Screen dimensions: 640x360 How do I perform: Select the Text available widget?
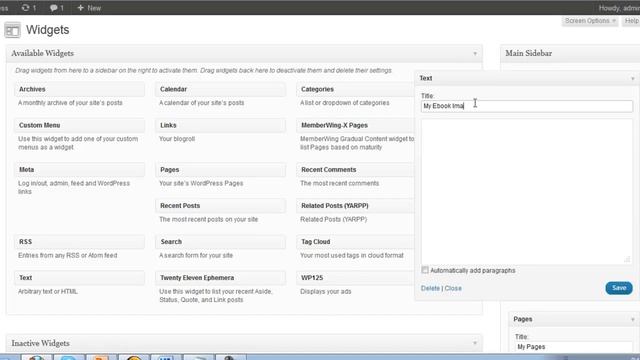tap(80, 278)
